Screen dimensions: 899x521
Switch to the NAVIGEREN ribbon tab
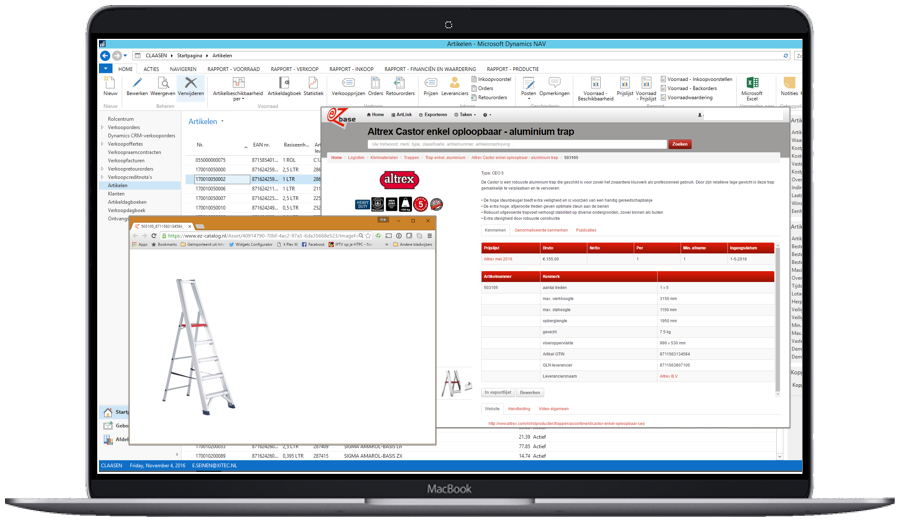[x=183, y=69]
